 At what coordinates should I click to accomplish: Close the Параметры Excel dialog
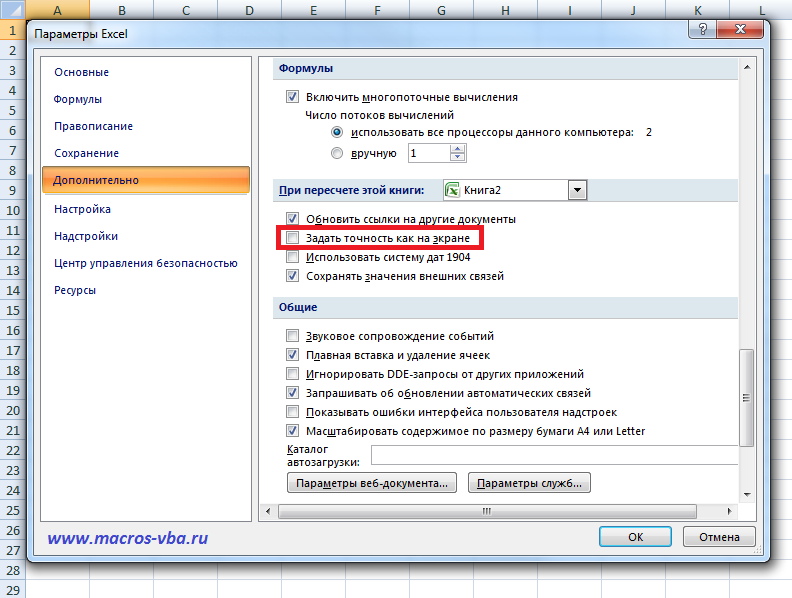coord(740,29)
